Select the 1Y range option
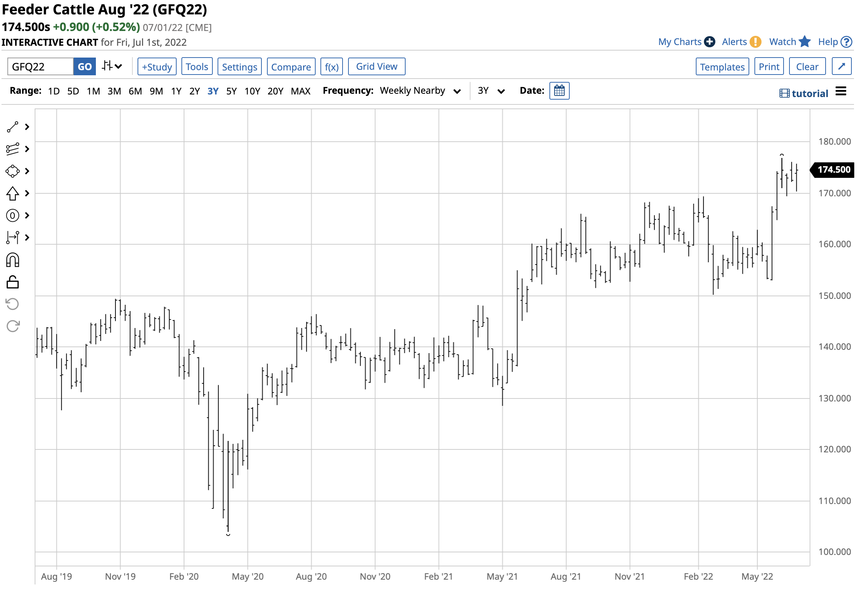Image resolution: width=868 pixels, height=597 pixels. (x=176, y=91)
